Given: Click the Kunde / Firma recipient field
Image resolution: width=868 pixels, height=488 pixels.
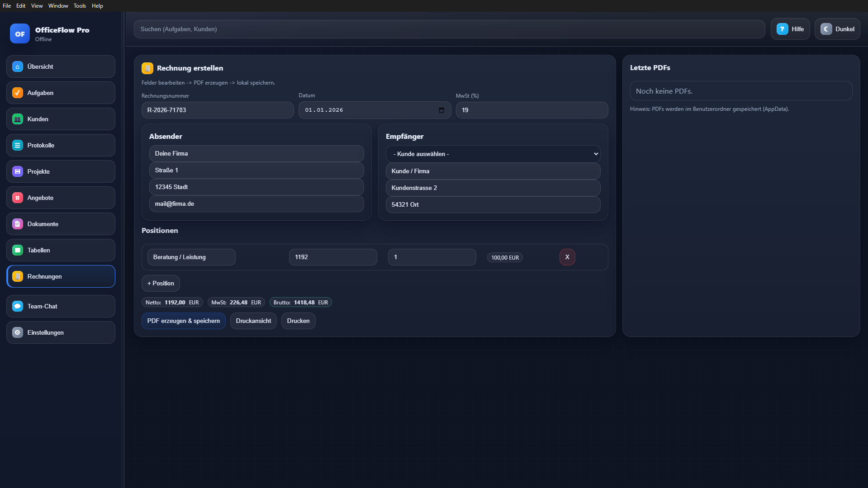Looking at the screenshot, I should click(493, 171).
